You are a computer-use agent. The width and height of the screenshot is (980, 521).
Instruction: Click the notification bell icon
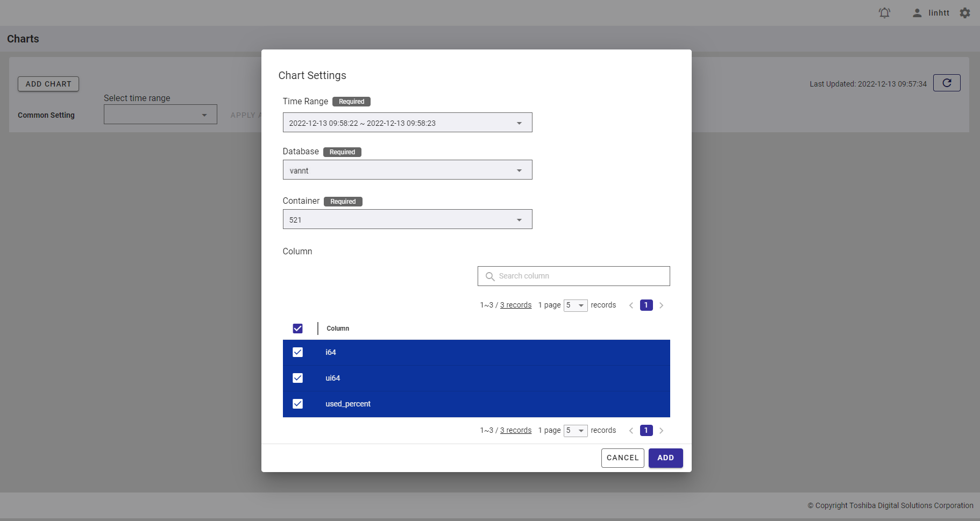(884, 13)
